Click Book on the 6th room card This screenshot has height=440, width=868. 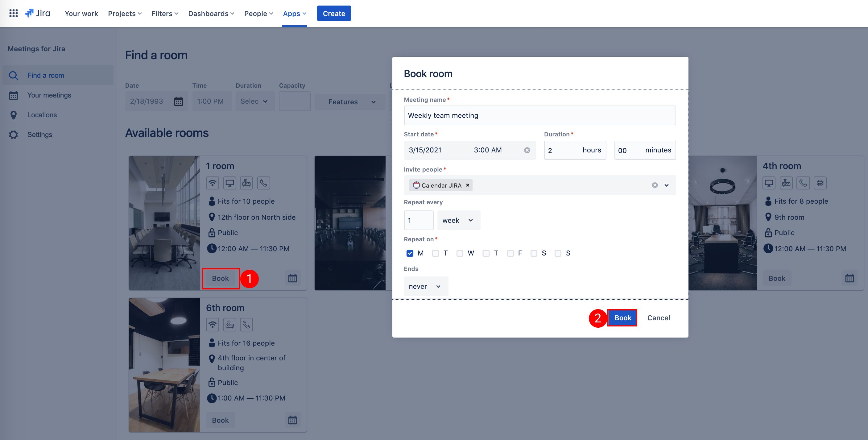(x=220, y=420)
